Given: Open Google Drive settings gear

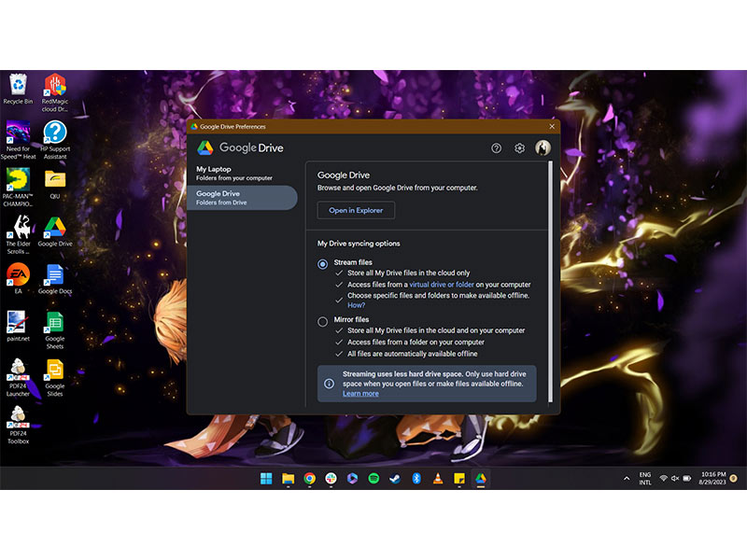Looking at the screenshot, I should 519,148.
